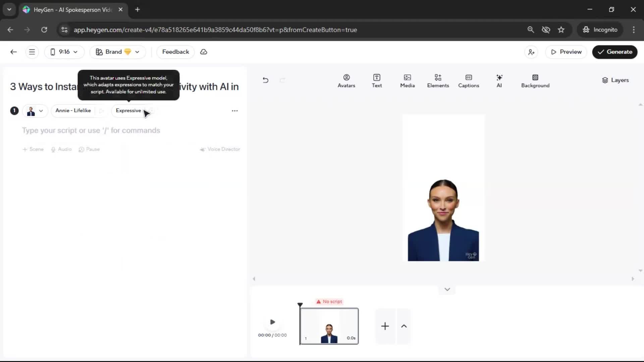Toggle the Layers panel
Image resolution: width=644 pixels, height=362 pixels.
(x=615, y=80)
